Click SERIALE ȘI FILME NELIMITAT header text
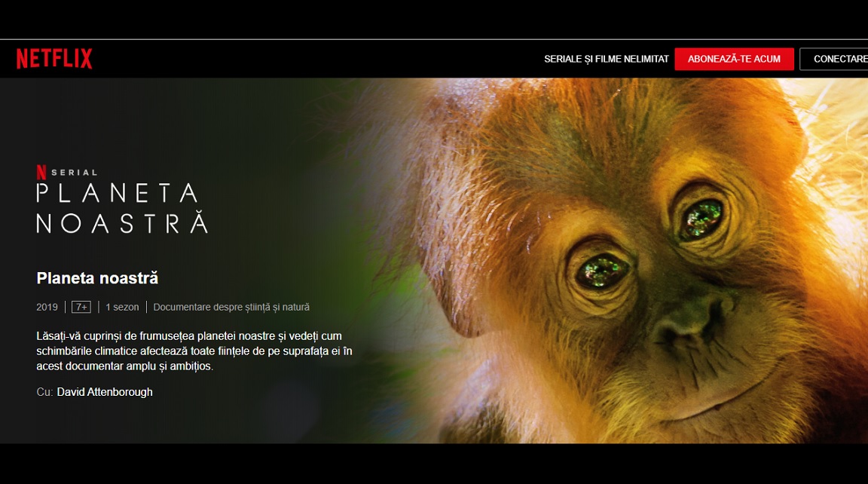Viewport: 868px width, 484px height. click(x=606, y=59)
